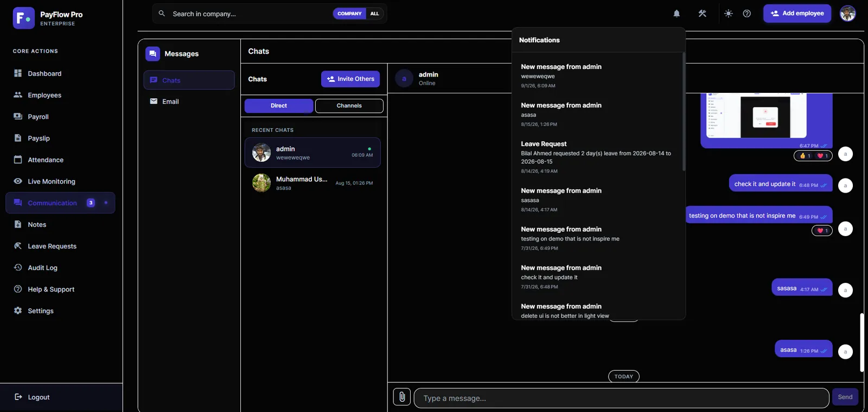
Task: Switch search scope to COMPANY
Action: (349, 14)
